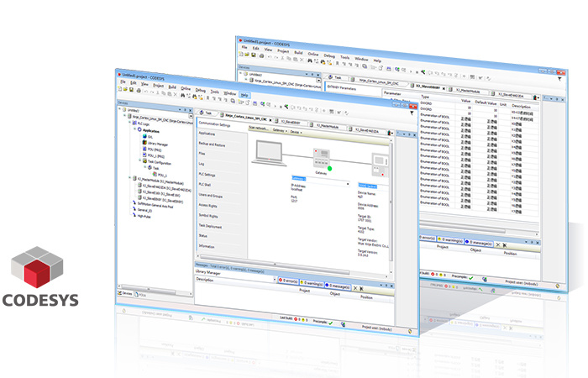
Task: Click Gateway device image in diagram
Action: pyautogui.click(x=322, y=158)
